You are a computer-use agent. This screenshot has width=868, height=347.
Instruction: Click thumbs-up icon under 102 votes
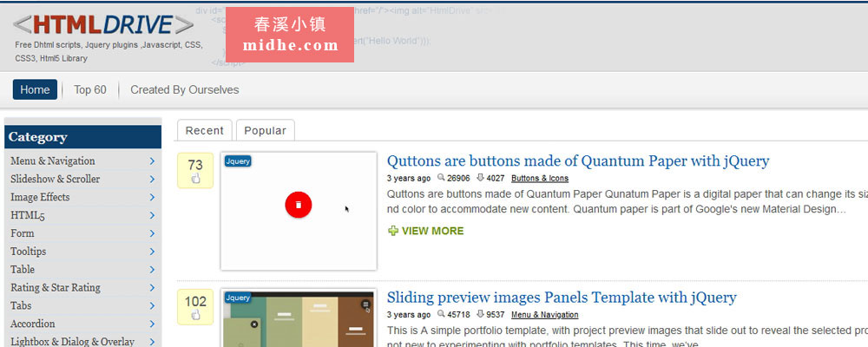coord(194,316)
